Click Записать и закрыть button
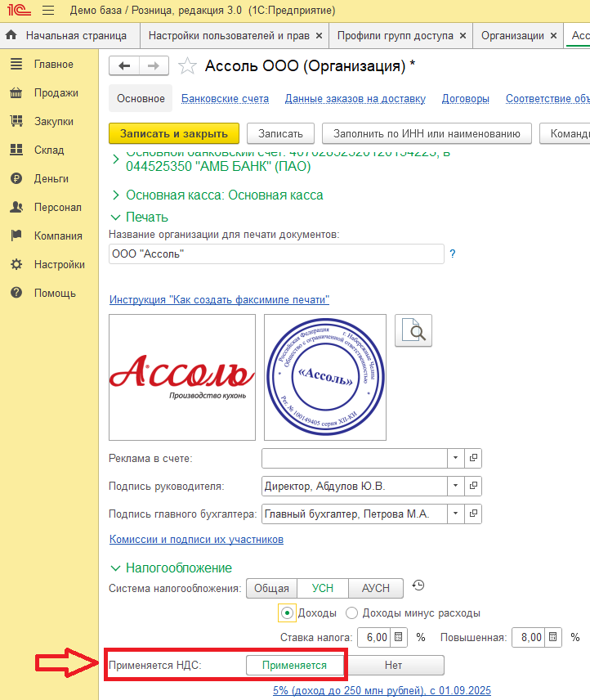 [173, 133]
